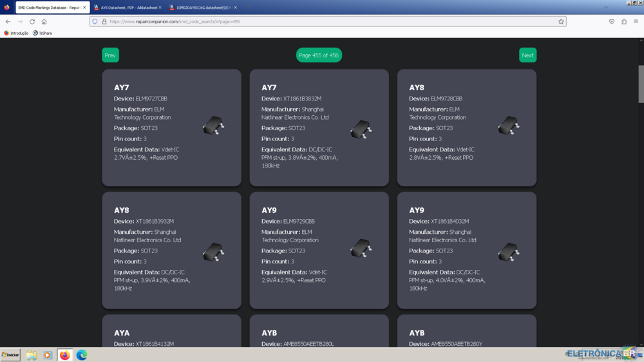The width and height of the screenshot is (644, 362).
Task: Reload the current page
Action: 32,21
